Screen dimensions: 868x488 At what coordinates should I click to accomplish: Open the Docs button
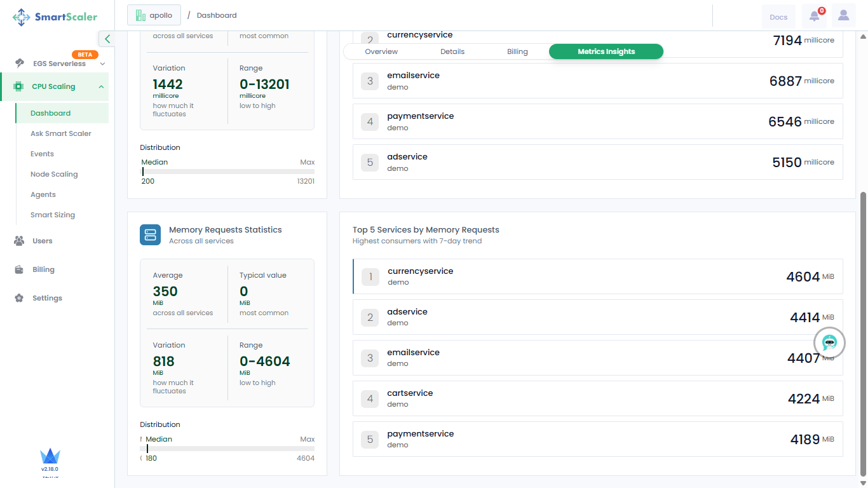[x=778, y=17]
